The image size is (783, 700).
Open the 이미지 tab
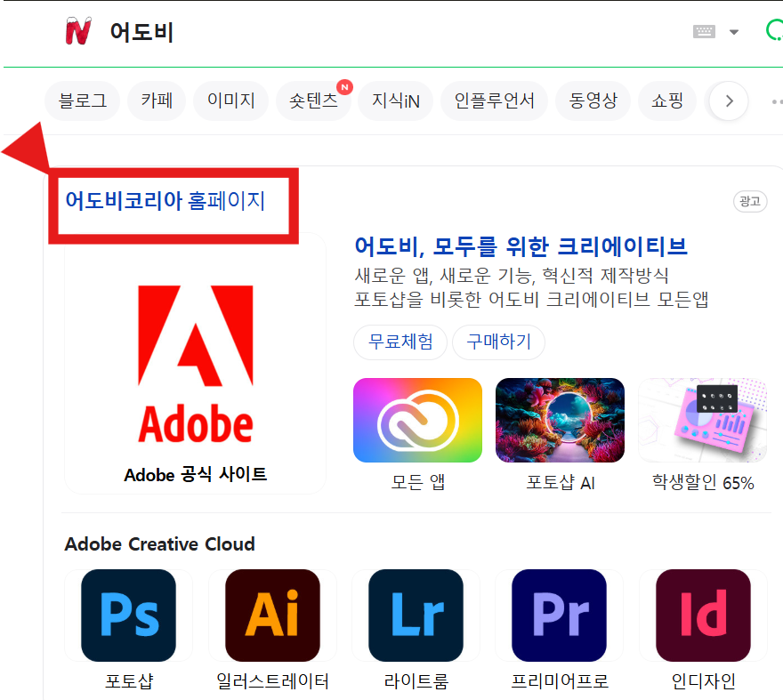click(x=230, y=101)
